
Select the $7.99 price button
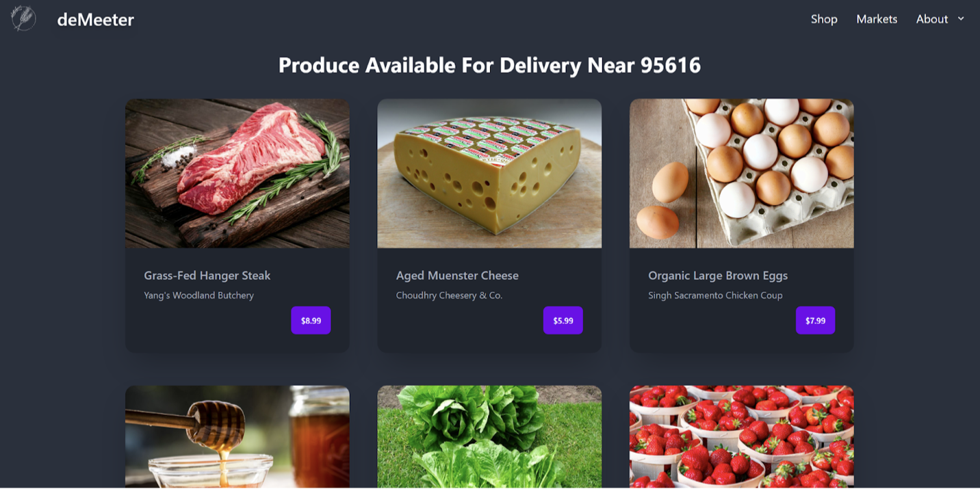(815, 320)
